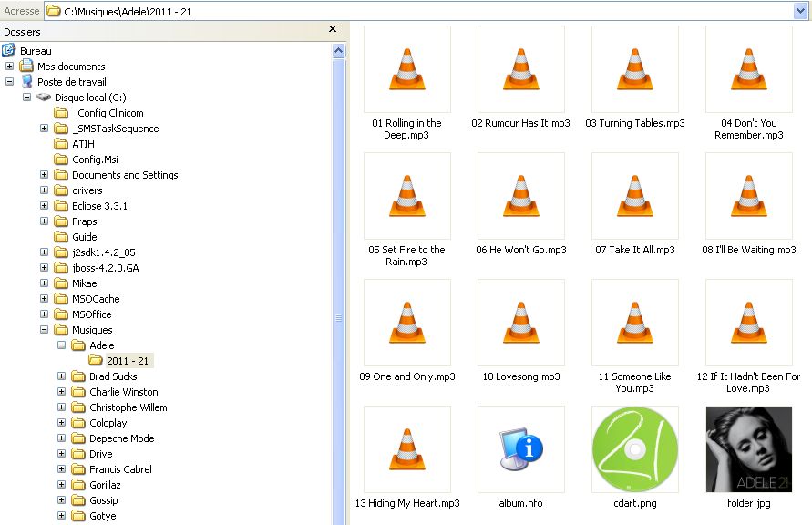Select the jboss-4.2.0.GA folder
The height and width of the screenshot is (525, 812).
(105, 268)
